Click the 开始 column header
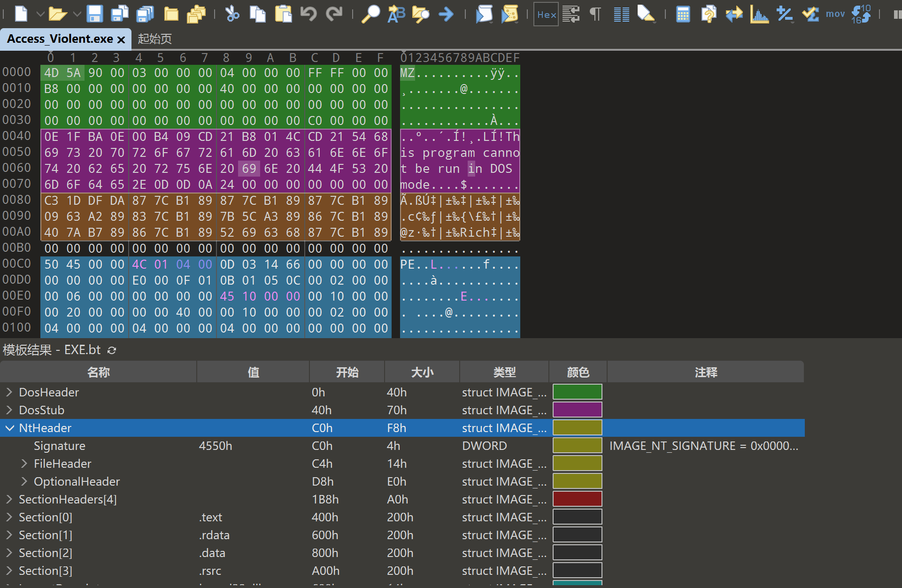902x588 pixels. click(347, 372)
